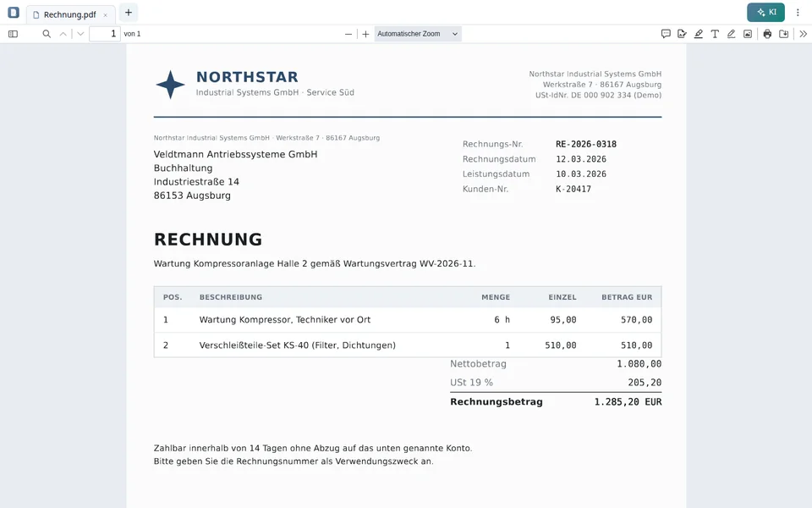Viewport: 812px width, 508px height.
Task: Open the find-in-document search tool
Action: 47,34
